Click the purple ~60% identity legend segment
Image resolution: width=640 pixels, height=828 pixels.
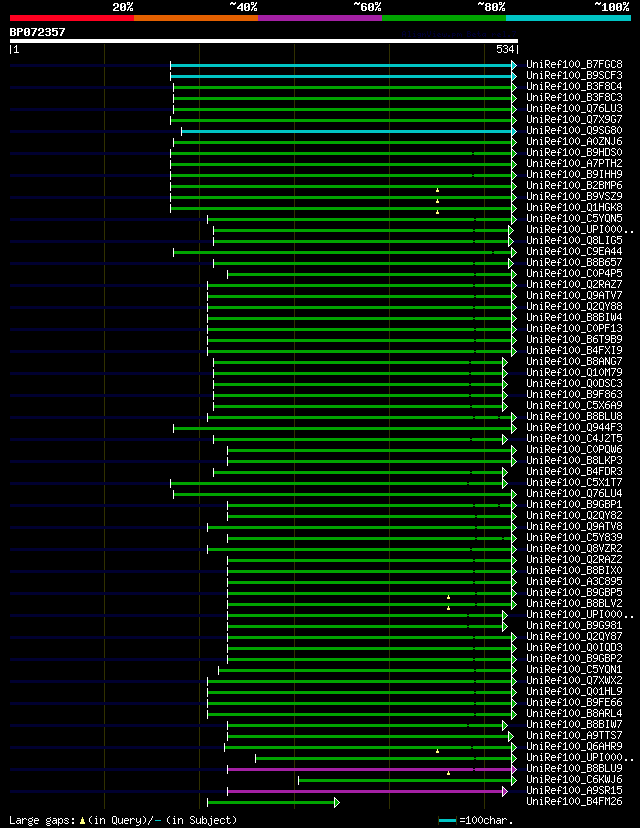[320, 18]
